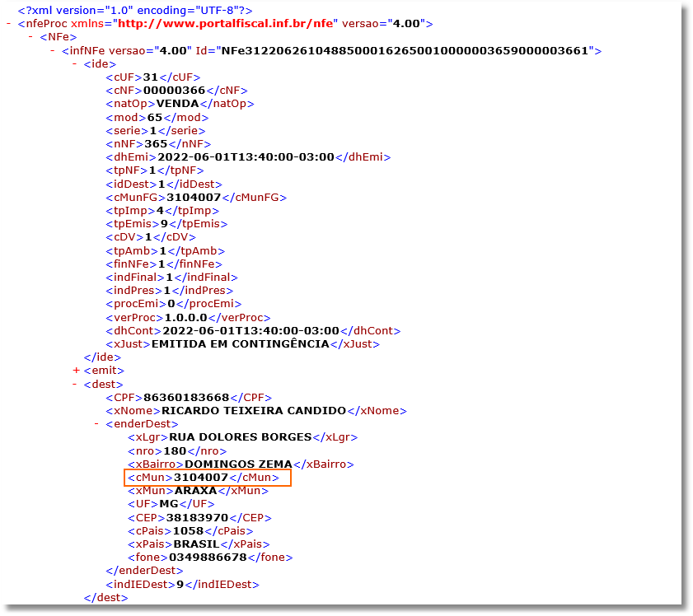Click the cUF value 31

(x=150, y=77)
